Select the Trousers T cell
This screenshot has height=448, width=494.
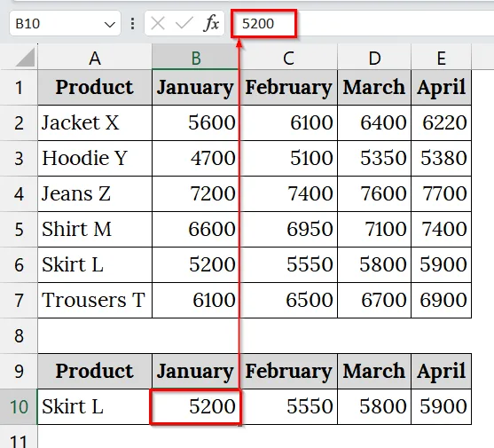click(95, 300)
